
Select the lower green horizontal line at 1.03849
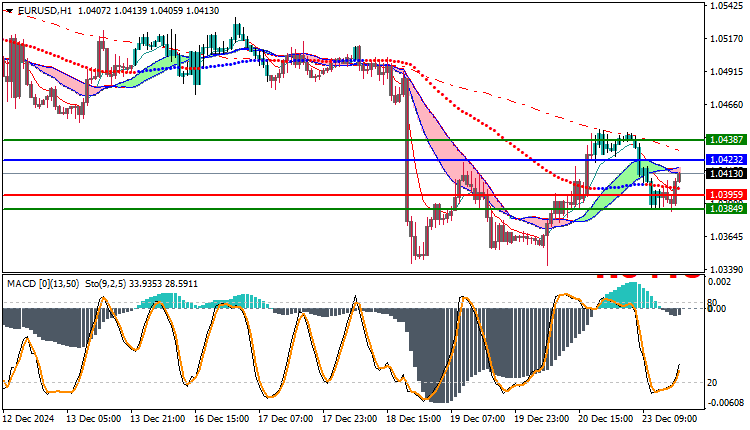(353, 209)
